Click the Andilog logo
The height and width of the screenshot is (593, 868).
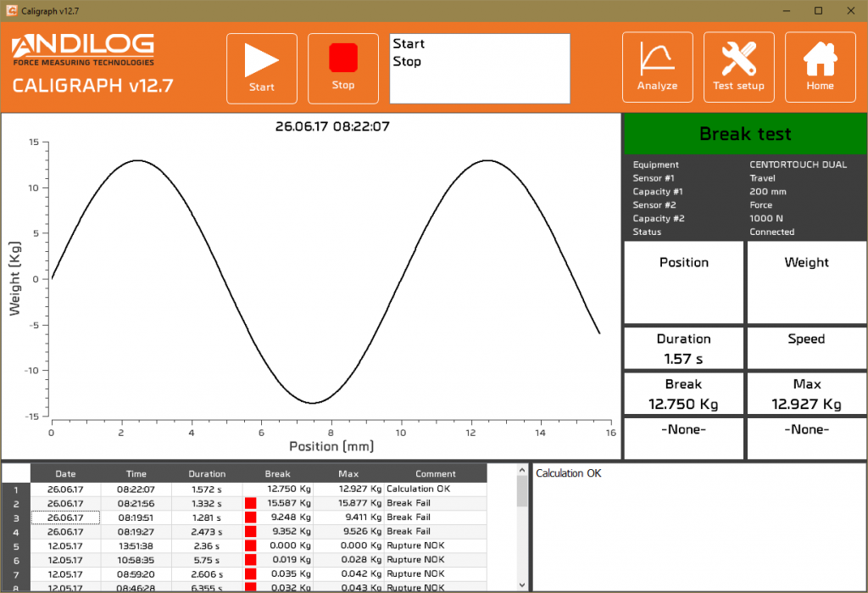(83, 49)
